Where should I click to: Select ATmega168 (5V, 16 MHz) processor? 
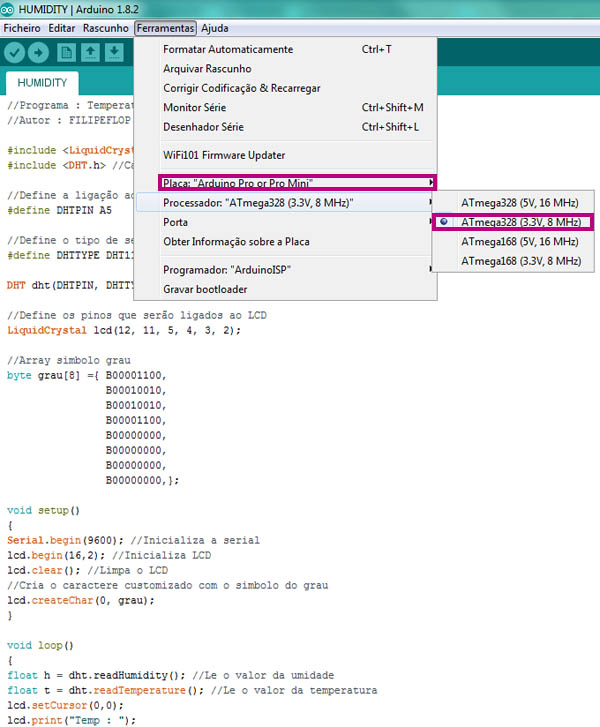(513, 242)
